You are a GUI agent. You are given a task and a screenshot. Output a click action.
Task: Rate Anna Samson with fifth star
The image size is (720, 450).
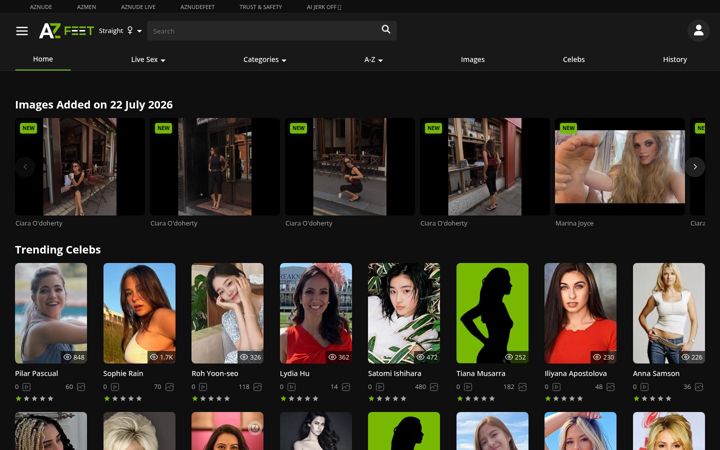tap(669, 399)
